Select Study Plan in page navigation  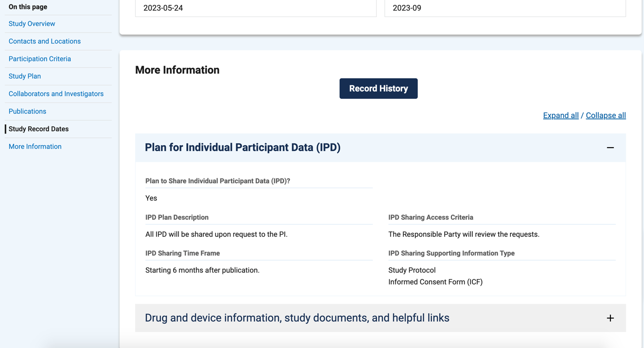24,77
